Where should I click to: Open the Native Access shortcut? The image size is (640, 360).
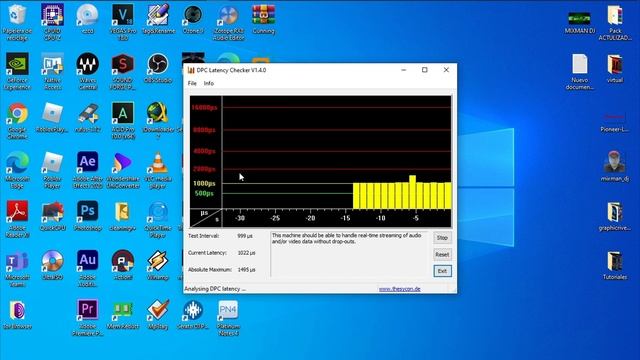point(52,71)
